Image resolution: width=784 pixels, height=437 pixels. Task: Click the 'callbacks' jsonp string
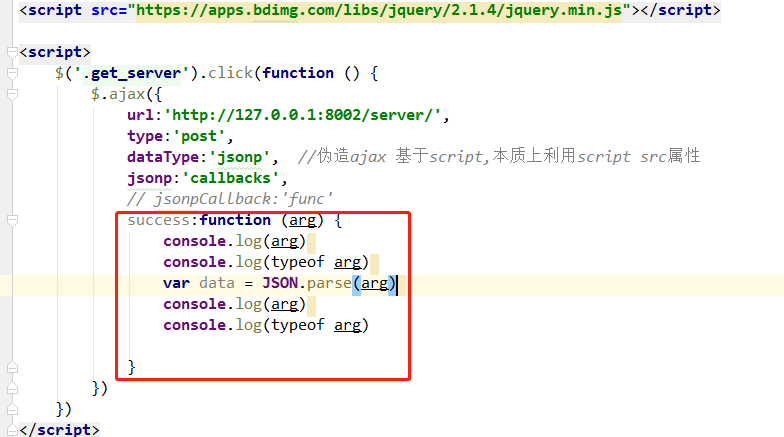pyautogui.click(x=230, y=178)
